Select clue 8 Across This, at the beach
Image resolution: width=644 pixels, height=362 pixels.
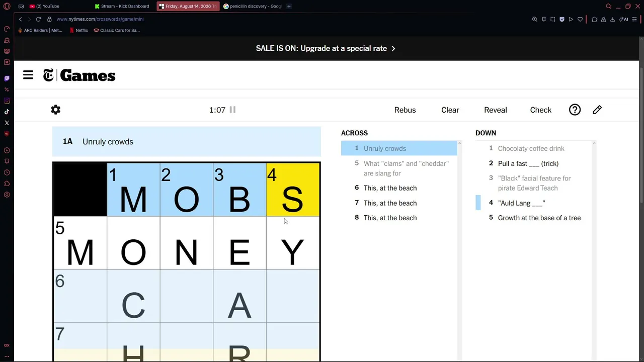pyautogui.click(x=399, y=218)
